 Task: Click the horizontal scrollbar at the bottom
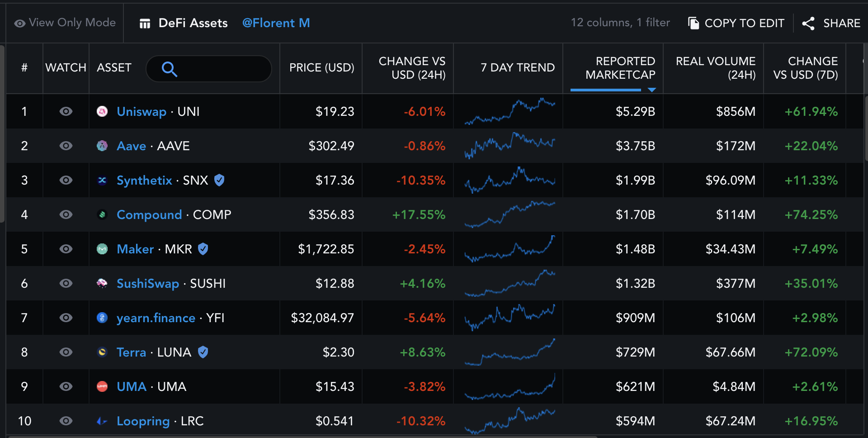tap(303, 437)
